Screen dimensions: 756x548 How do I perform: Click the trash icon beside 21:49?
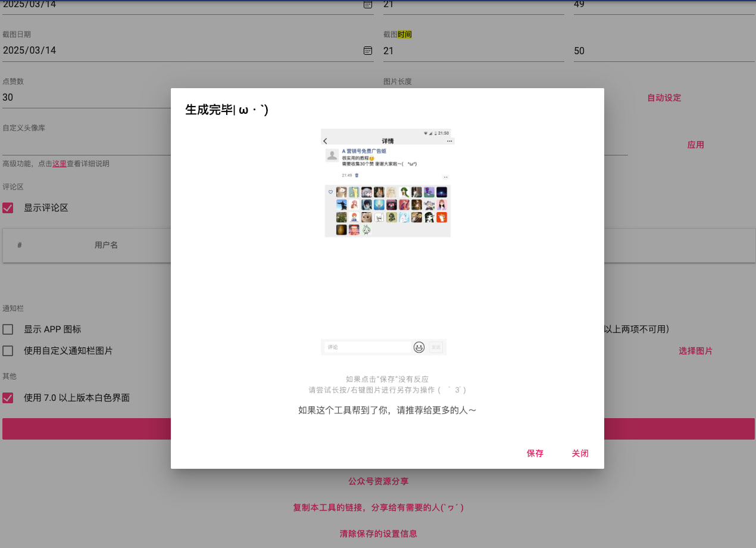point(357,176)
